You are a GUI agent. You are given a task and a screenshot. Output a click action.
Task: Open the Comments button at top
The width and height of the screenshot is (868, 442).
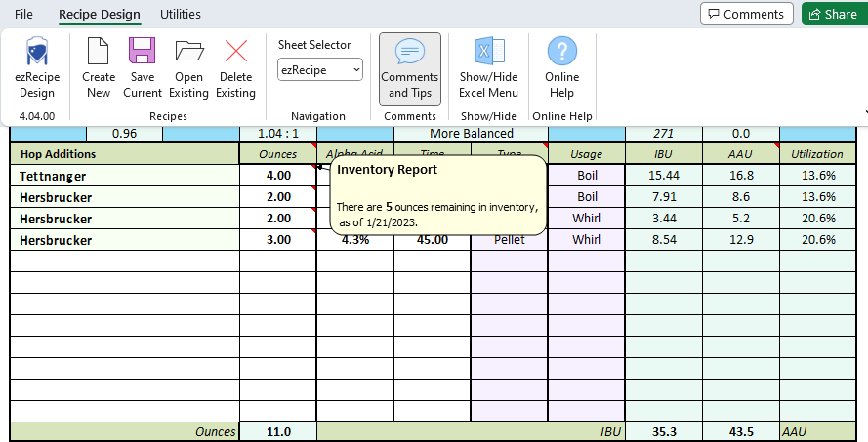pyautogui.click(x=747, y=14)
